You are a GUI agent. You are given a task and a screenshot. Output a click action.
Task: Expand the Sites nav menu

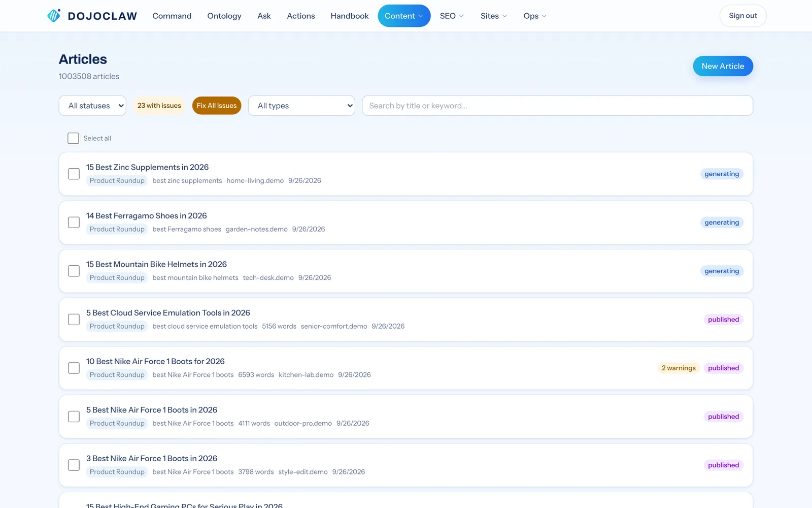tap(494, 16)
